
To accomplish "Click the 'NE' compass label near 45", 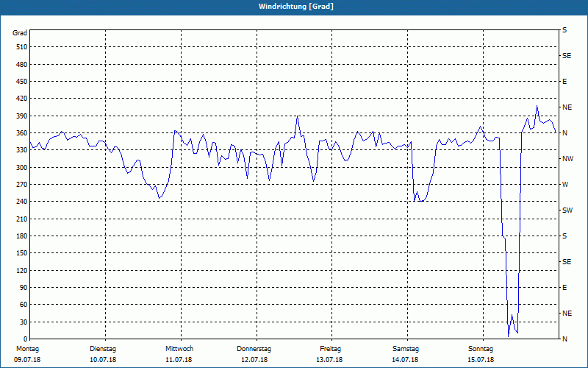I will [x=567, y=314].
